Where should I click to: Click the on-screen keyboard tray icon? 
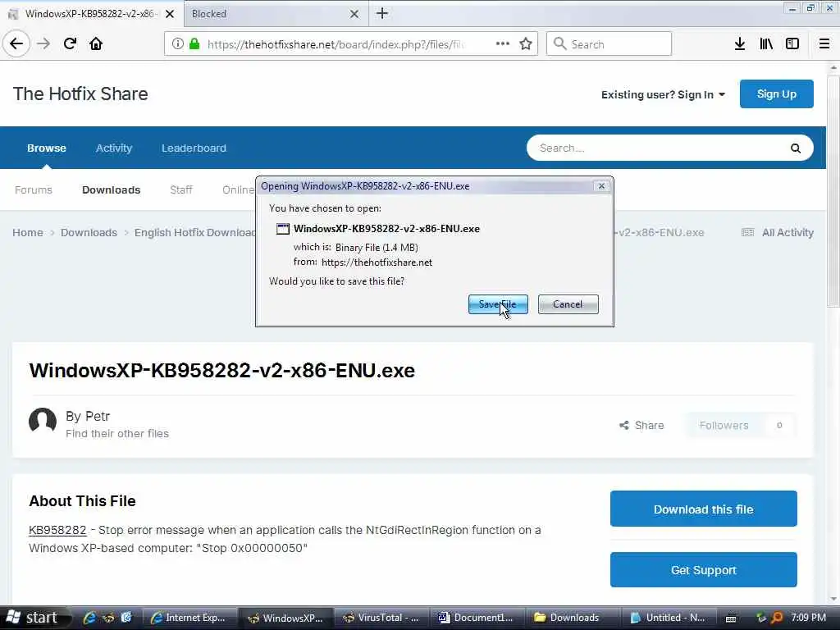point(730,619)
